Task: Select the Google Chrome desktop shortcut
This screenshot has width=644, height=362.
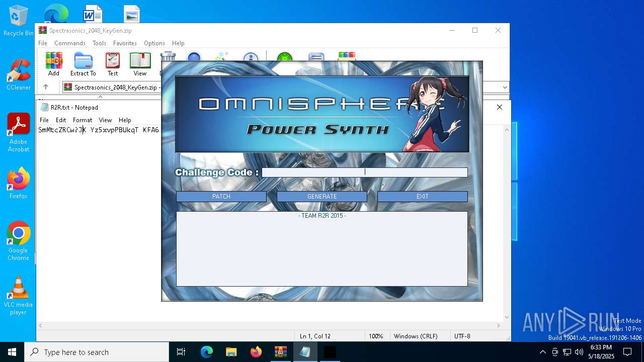Action: (x=19, y=241)
